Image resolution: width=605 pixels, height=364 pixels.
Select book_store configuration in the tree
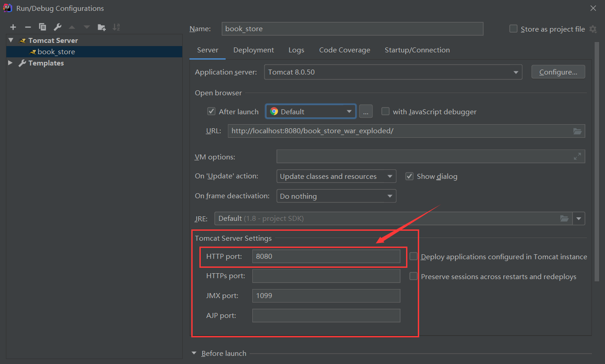[x=94, y=51]
